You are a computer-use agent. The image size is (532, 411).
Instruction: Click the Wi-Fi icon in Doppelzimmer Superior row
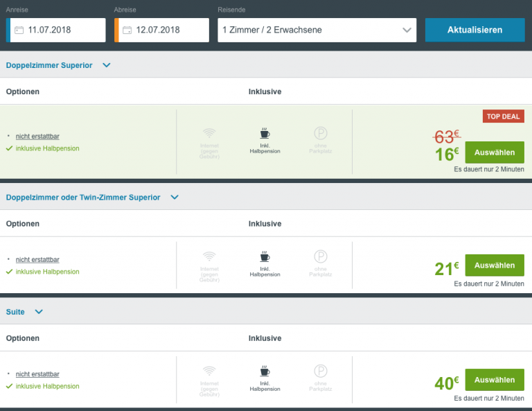(x=209, y=133)
